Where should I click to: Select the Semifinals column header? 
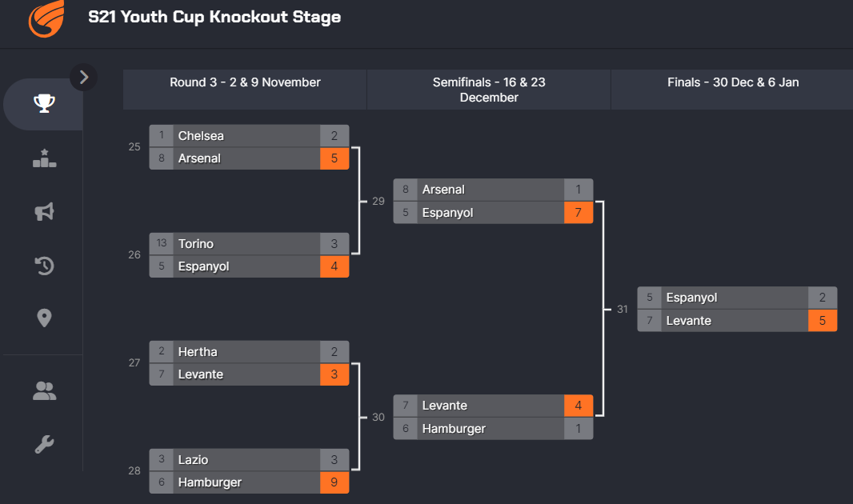[489, 90]
